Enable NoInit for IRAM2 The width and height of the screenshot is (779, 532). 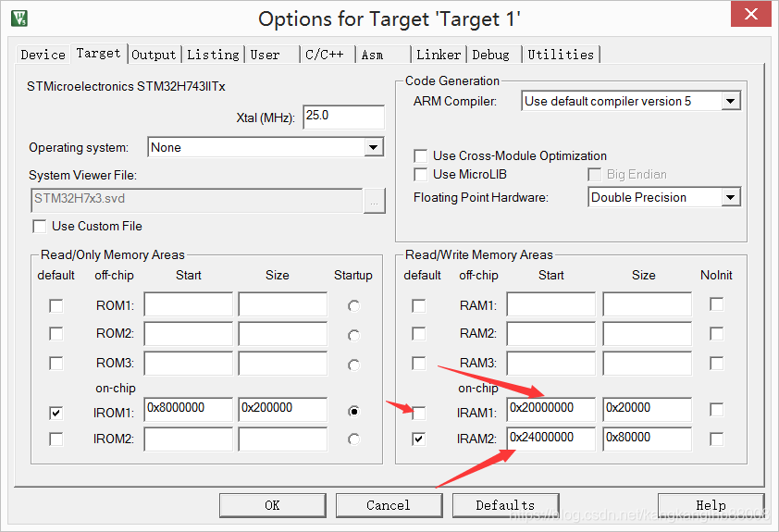click(x=716, y=439)
